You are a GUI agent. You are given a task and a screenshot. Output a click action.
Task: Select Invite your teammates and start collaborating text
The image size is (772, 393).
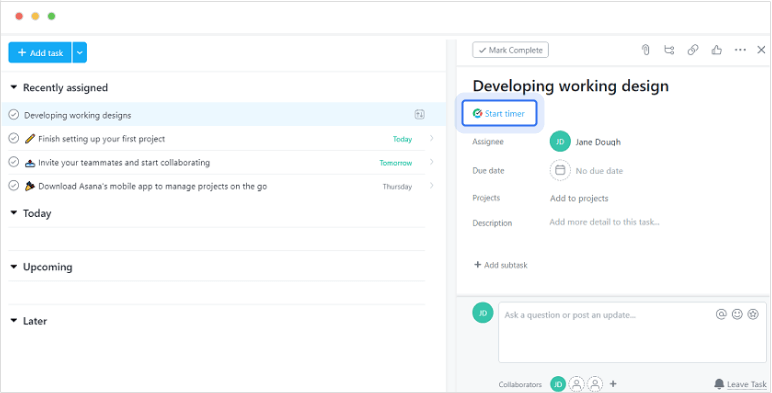(x=124, y=163)
